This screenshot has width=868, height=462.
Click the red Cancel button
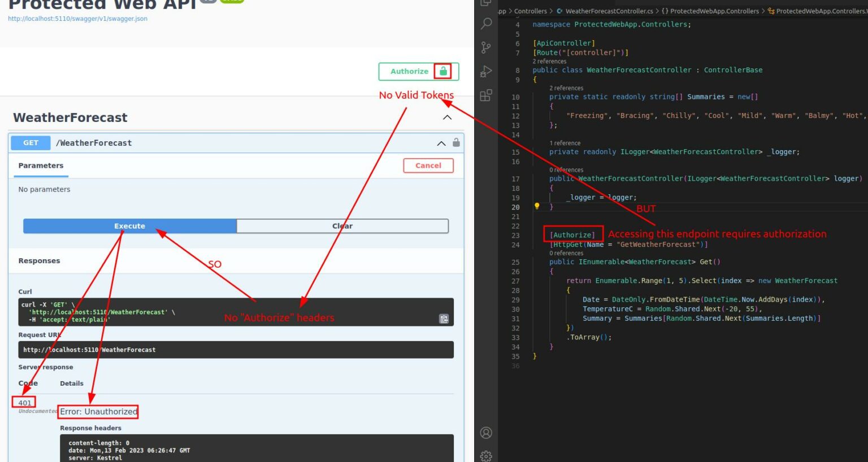pyautogui.click(x=428, y=165)
